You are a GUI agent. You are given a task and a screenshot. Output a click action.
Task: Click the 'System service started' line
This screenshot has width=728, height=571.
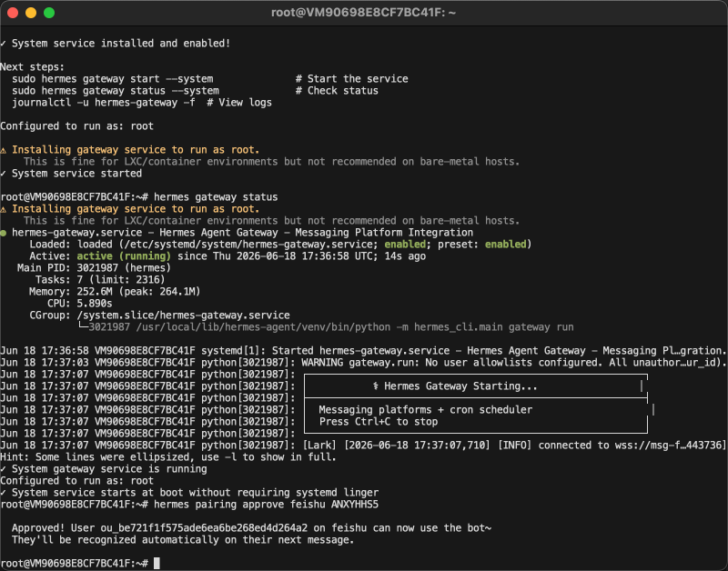(x=71, y=174)
